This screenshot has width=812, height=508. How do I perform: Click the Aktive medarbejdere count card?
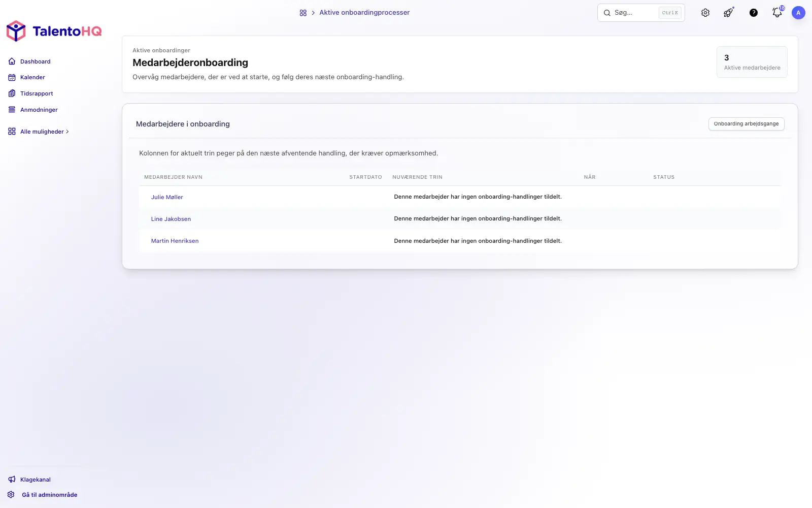pos(752,62)
